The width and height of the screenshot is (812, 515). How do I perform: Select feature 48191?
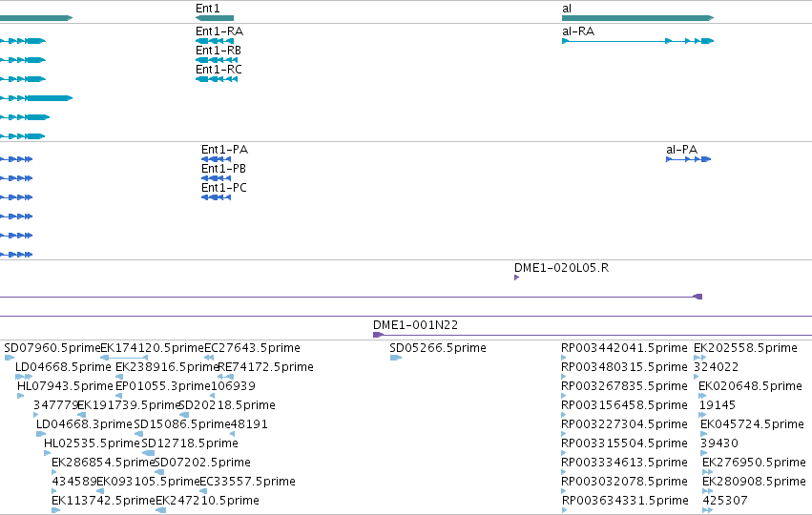tap(249, 424)
